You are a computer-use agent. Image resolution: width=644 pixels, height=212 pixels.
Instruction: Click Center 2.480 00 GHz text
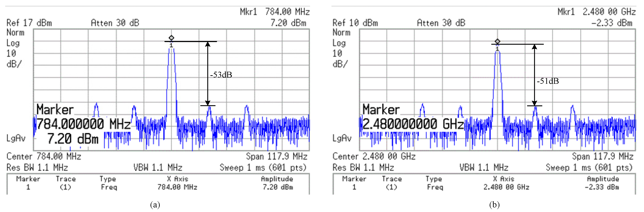(x=374, y=157)
